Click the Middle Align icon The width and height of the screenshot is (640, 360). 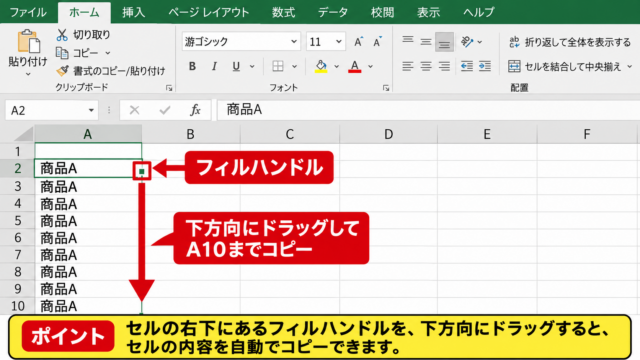point(426,42)
